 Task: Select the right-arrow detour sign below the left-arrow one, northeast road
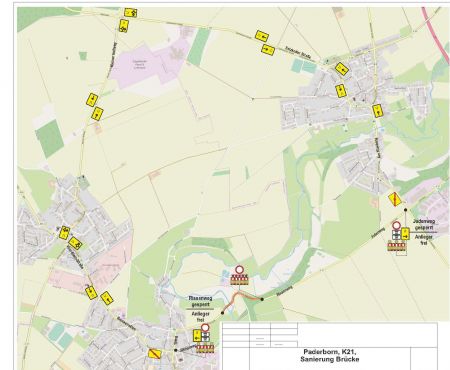coord(268,49)
